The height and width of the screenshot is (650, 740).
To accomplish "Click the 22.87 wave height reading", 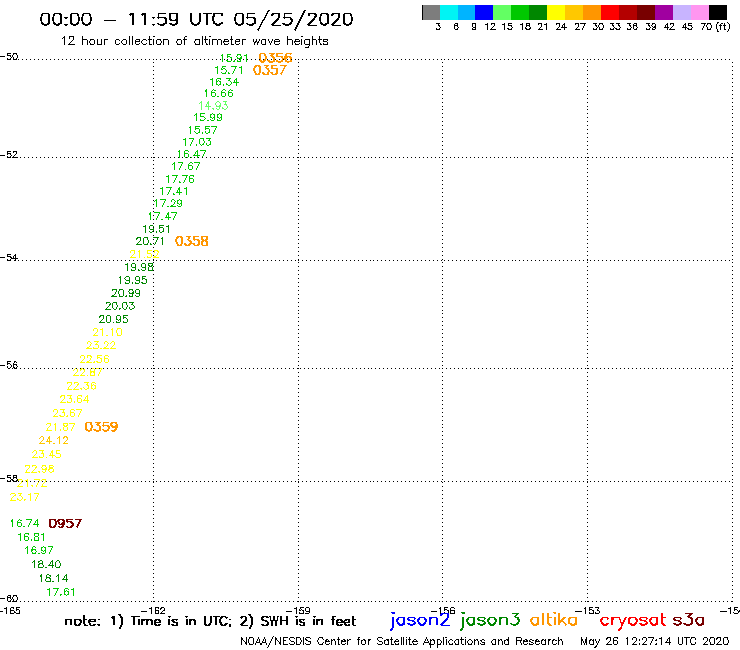I will 87,372.
